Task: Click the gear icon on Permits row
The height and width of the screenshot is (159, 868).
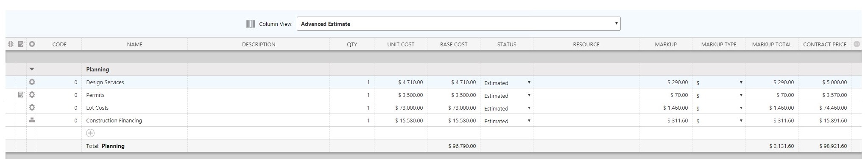Action: pyautogui.click(x=32, y=95)
